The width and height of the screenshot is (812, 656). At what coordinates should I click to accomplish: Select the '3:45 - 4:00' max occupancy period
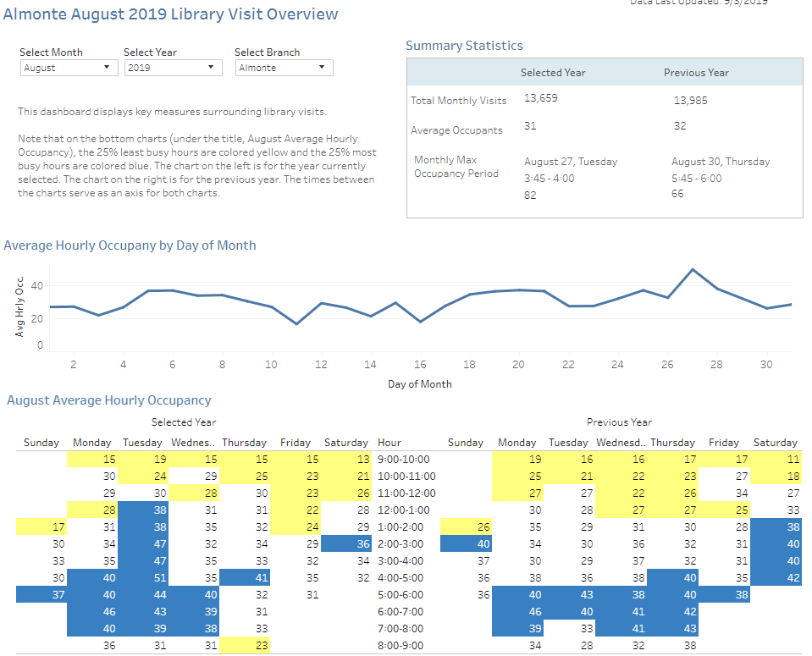549,179
